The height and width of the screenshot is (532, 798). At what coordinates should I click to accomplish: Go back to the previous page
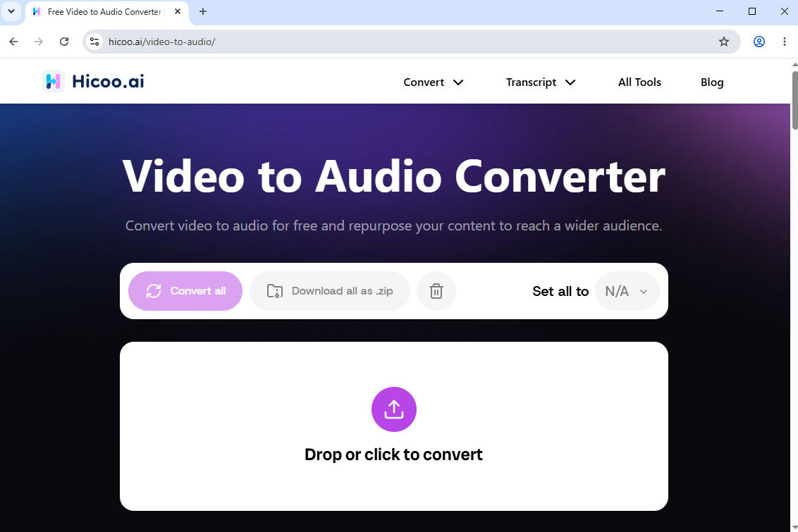[x=13, y=42]
